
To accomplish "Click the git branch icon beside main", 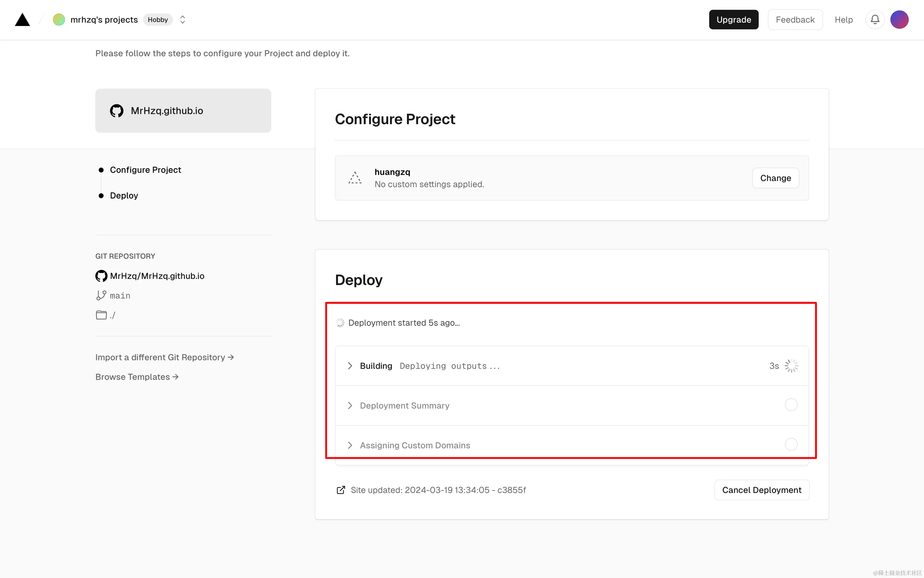I will (101, 295).
